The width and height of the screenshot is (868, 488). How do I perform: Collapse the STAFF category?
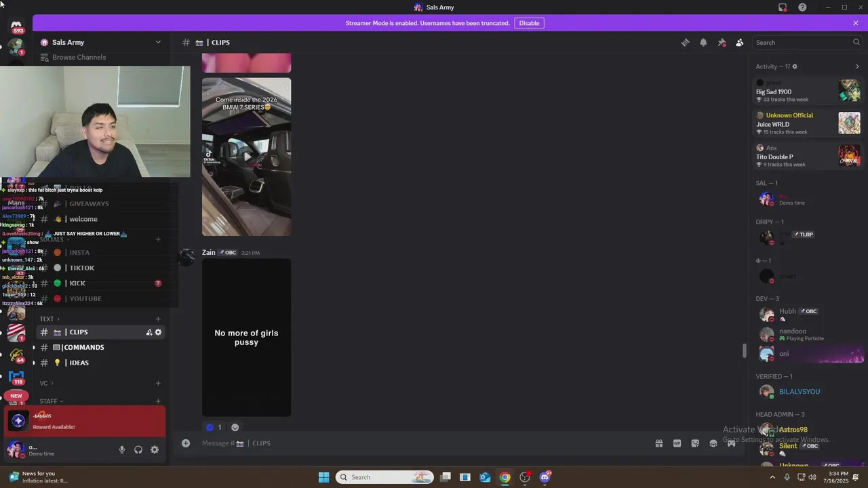52,401
